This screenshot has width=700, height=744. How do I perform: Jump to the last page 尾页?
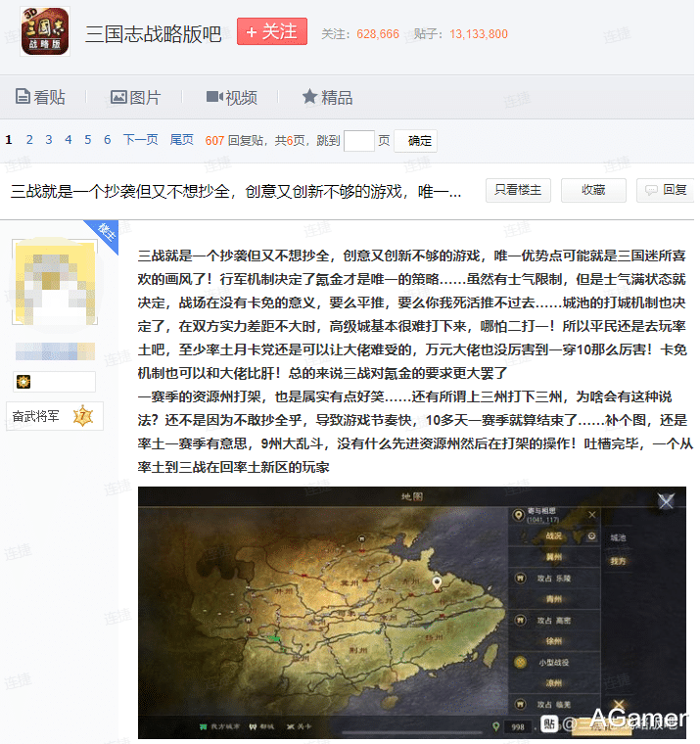pyautogui.click(x=182, y=139)
